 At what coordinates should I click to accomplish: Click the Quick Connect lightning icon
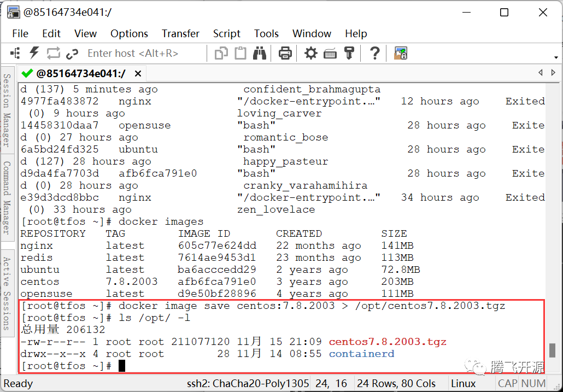[34, 53]
